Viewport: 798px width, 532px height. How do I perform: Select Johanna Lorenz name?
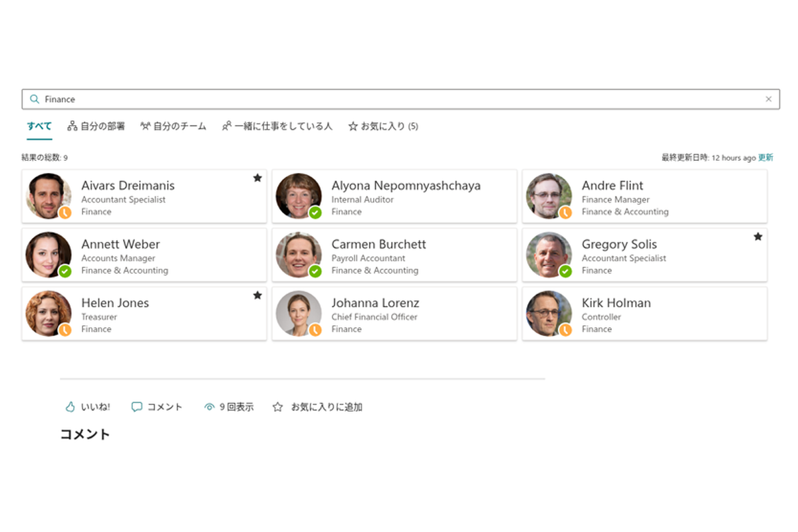point(375,303)
